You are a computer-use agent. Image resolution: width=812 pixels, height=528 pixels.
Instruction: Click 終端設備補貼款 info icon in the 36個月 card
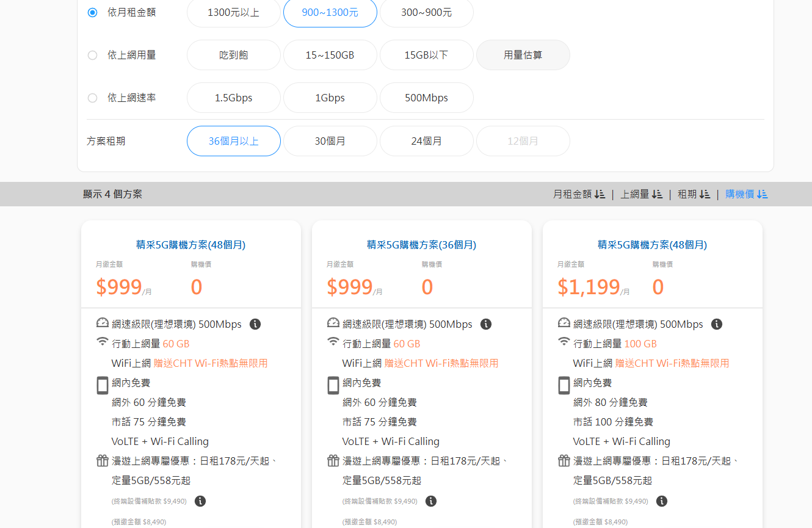(x=431, y=501)
